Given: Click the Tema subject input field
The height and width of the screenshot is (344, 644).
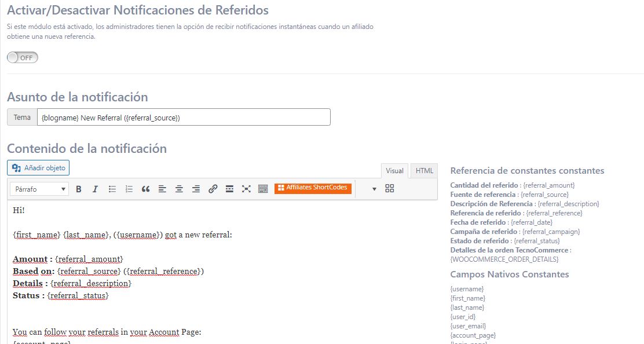Looking at the screenshot, I should click(184, 118).
